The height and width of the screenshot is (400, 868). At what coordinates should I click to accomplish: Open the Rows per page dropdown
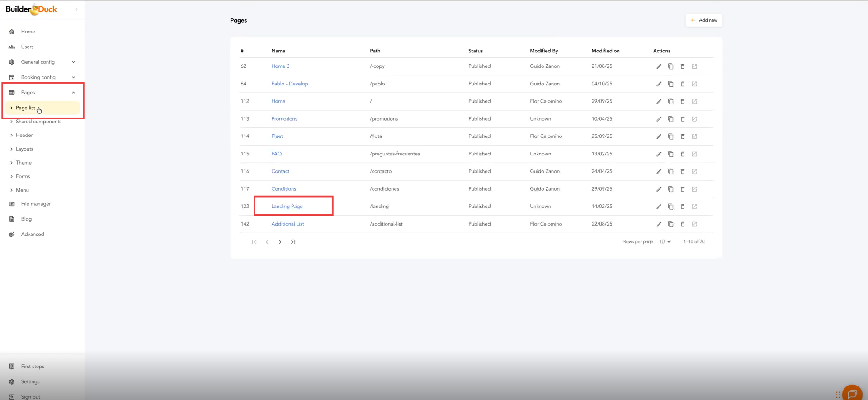point(665,242)
